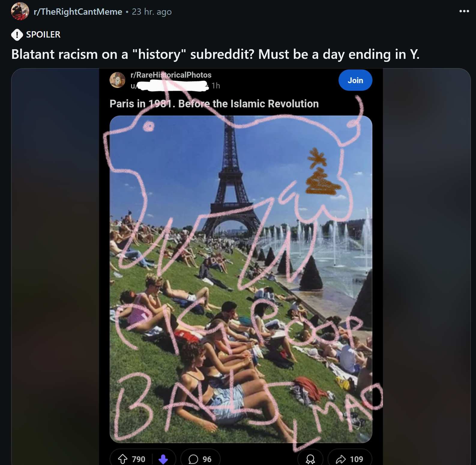Open r/RareHistoricalPhotos community name

pyautogui.click(x=171, y=75)
